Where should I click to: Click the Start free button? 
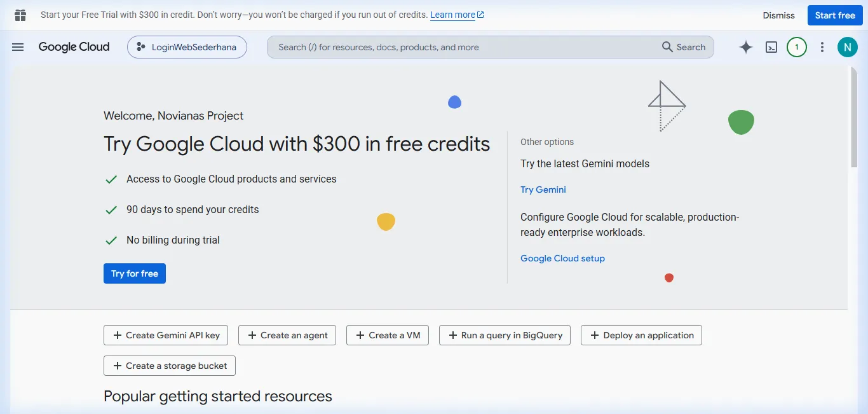(835, 15)
